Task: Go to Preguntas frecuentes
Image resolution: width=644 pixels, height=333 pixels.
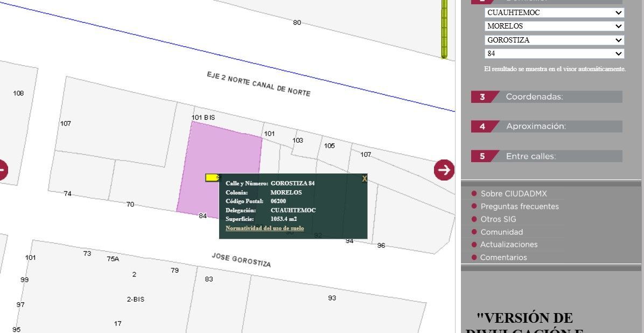Action: pyautogui.click(x=519, y=206)
